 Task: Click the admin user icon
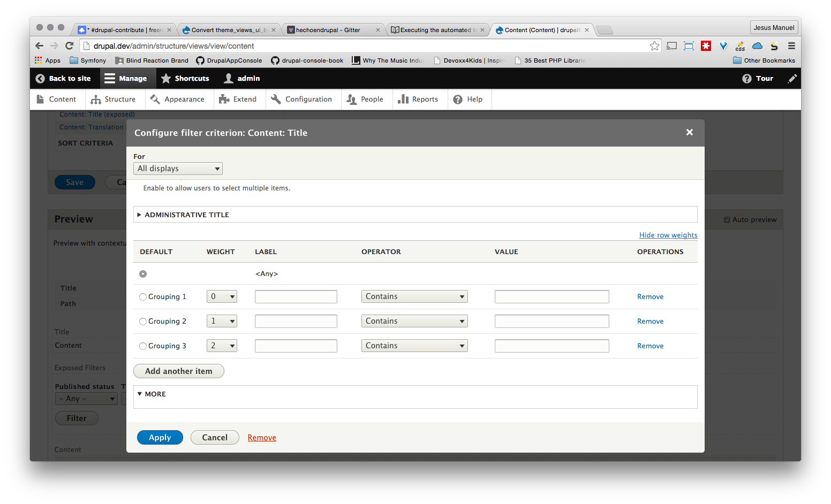(x=229, y=79)
